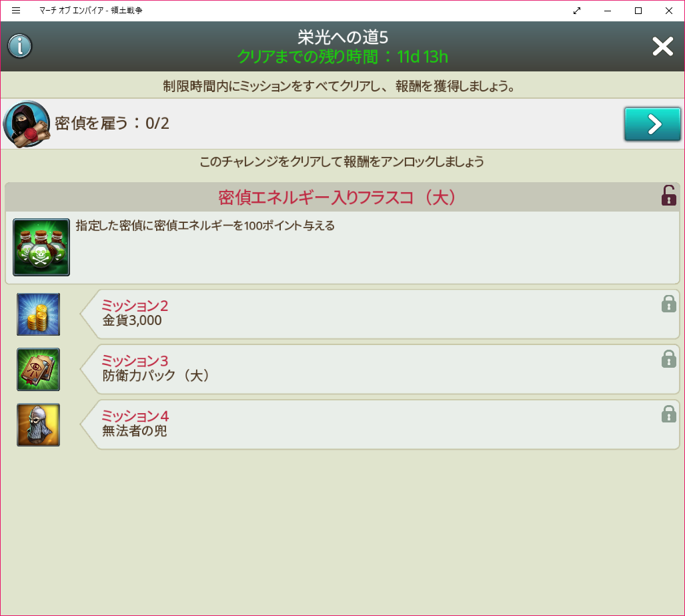The width and height of the screenshot is (685, 616).
Task: Click the hooded spy mission icon
Action: coord(27,124)
